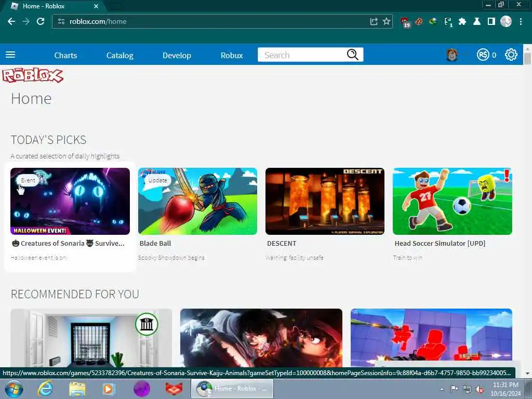The width and height of the screenshot is (532, 399).
Task: Open the recommended red shooter game thumbnail
Action: pyautogui.click(x=431, y=338)
